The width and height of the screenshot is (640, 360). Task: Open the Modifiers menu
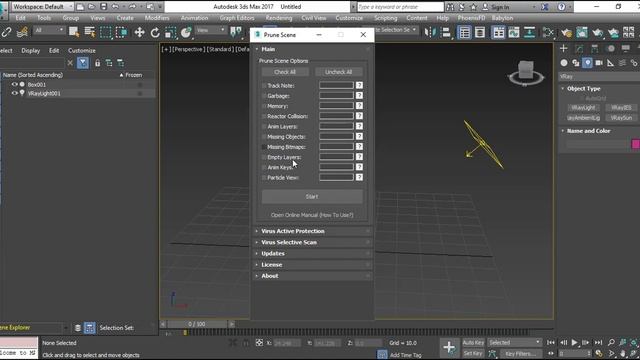coord(157,18)
